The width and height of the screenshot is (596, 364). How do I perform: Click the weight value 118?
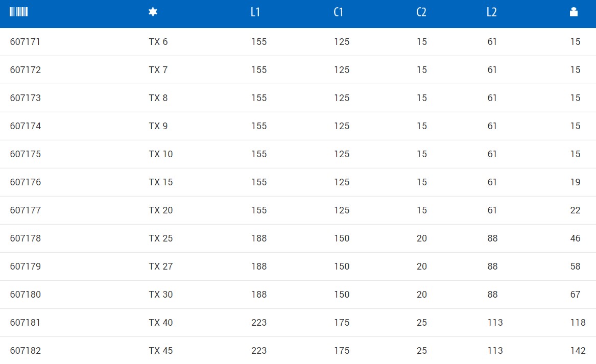click(x=578, y=323)
